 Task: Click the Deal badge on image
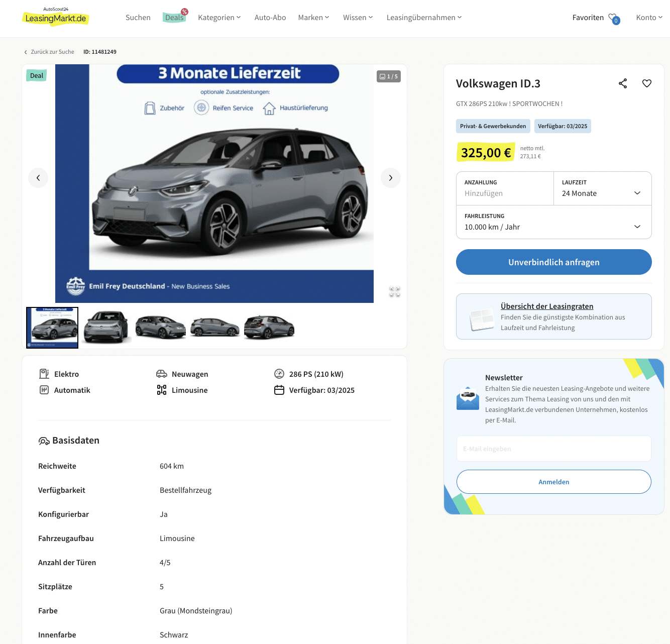pyautogui.click(x=37, y=76)
